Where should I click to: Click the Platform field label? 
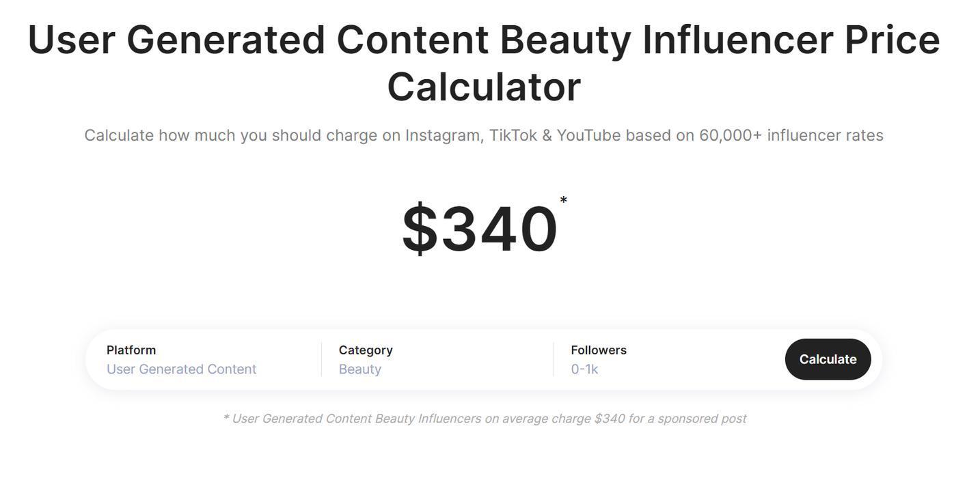pos(131,350)
